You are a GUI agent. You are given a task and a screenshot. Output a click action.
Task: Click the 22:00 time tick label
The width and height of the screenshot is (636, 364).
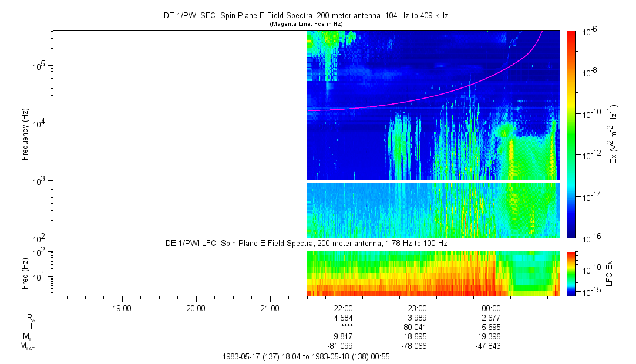point(343,308)
